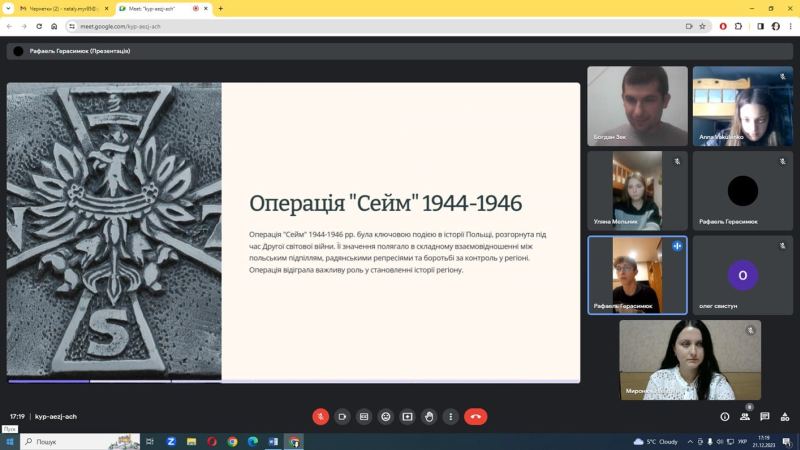Leave the call with red button

click(x=476, y=416)
